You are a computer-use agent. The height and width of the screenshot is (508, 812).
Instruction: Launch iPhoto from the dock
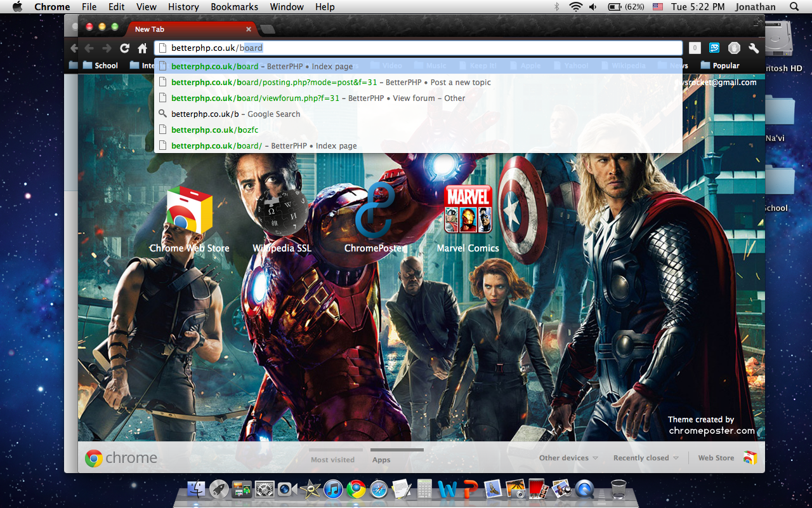coord(516,489)
